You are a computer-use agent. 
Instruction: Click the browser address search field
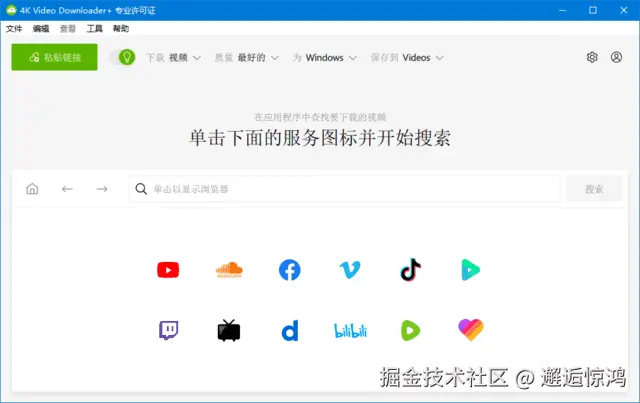[344, 189]
